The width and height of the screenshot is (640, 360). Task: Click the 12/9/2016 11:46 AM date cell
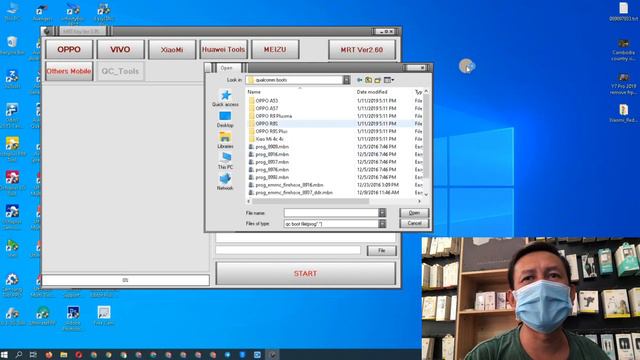click(378, 193)
